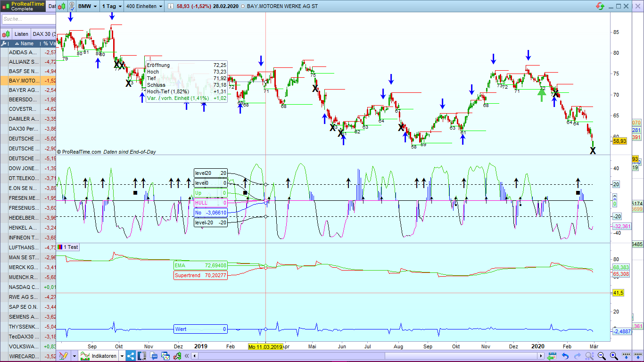Click the redo arrow in bottom toolbar
The image size is (644, 362).
[x=577, y=356]
